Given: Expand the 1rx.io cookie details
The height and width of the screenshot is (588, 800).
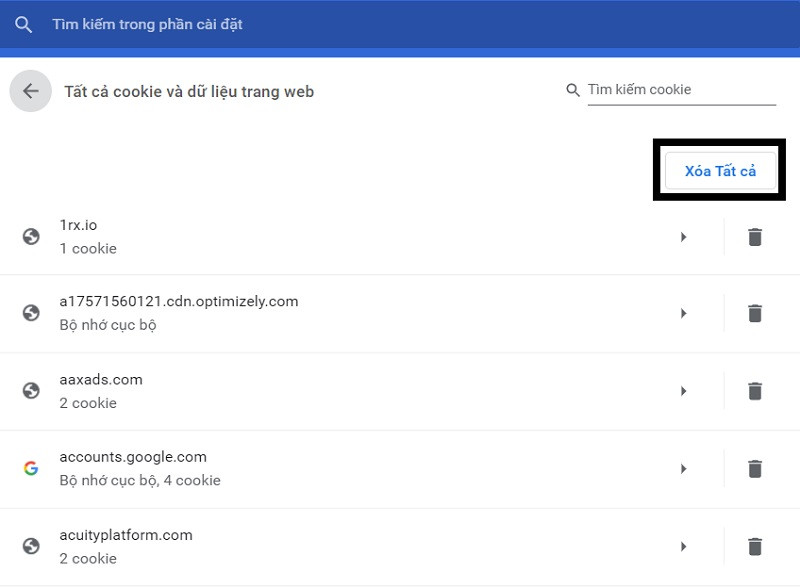Looking at the screenshot, I should coord(684,237).
